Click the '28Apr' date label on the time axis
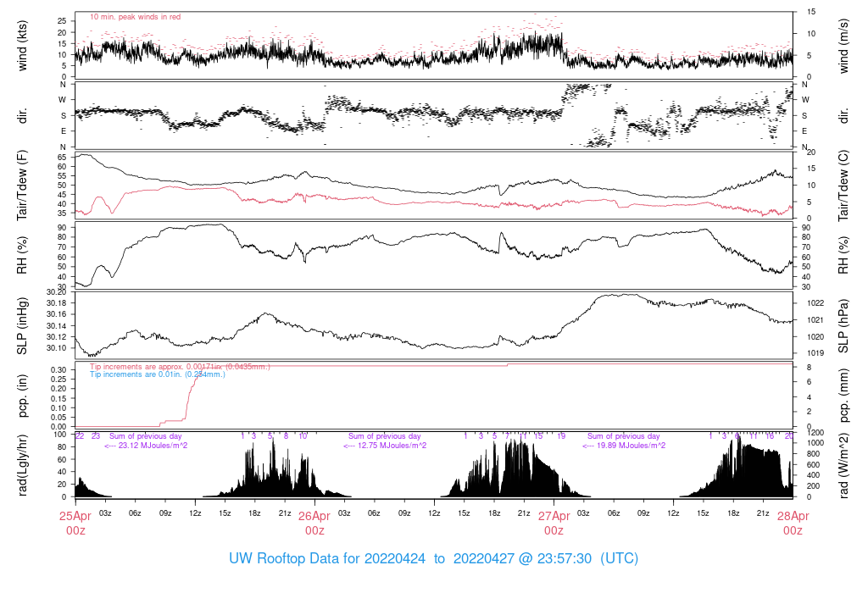This screenshot has height=593, width=868. [x=793, y=516]
